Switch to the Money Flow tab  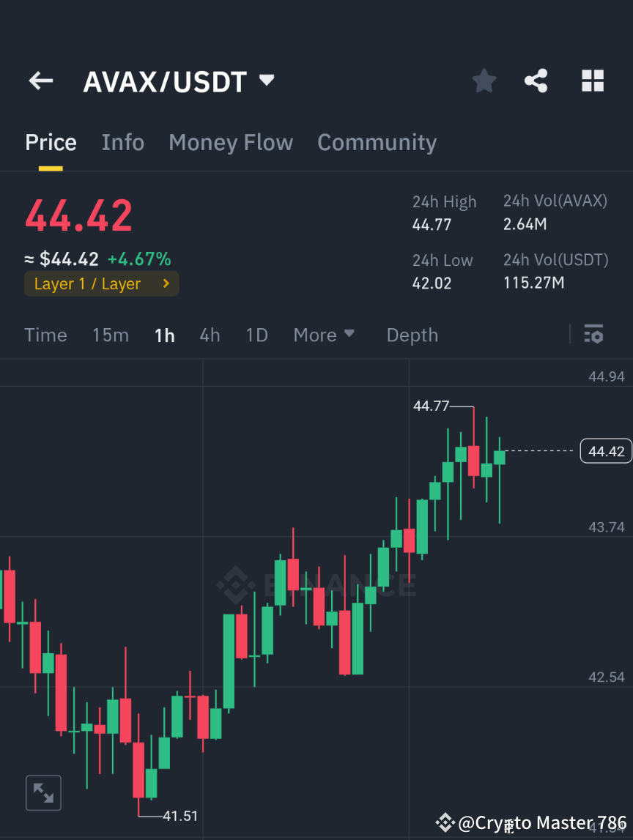click(230, 142)
